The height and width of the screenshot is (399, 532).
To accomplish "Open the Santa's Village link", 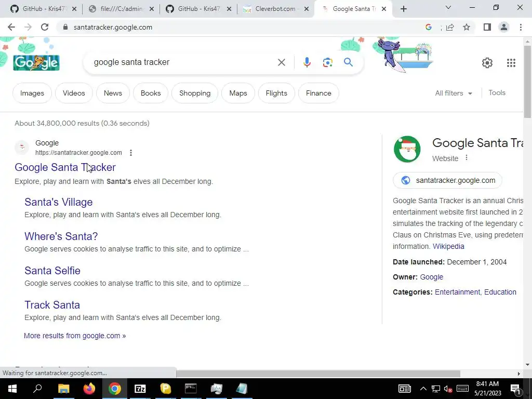I will pos(58,202).
